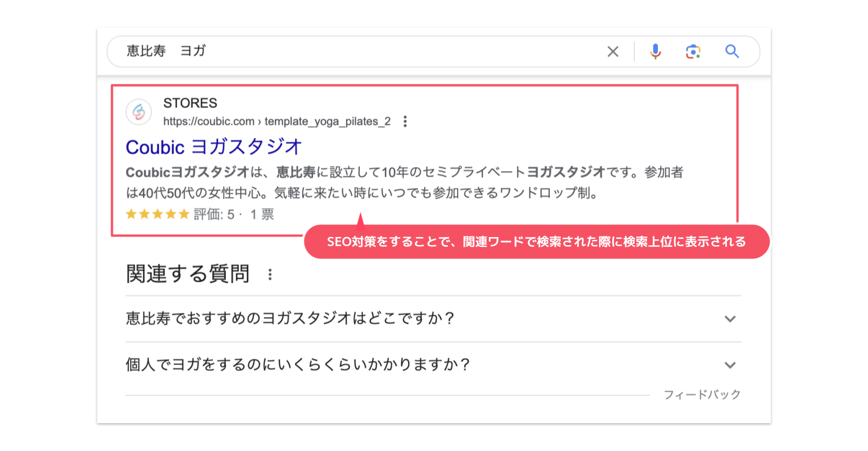The image size is (868, 451).
Task: Run the search with the magnifying glass icon
Action: [732, 51]
